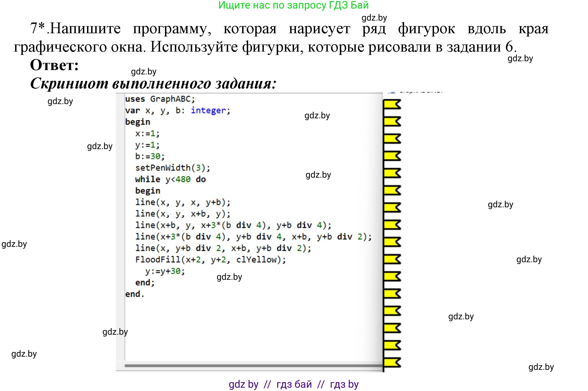Click the 'Ответ:' heading

(x=54, y=65)
